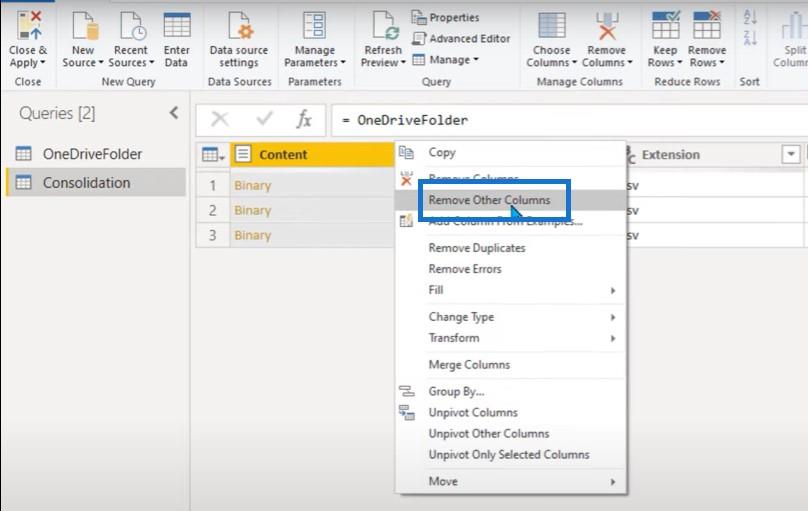Open the Fill submenu
The height and width of the screenshot is (511, 808).
click(511, 290)
